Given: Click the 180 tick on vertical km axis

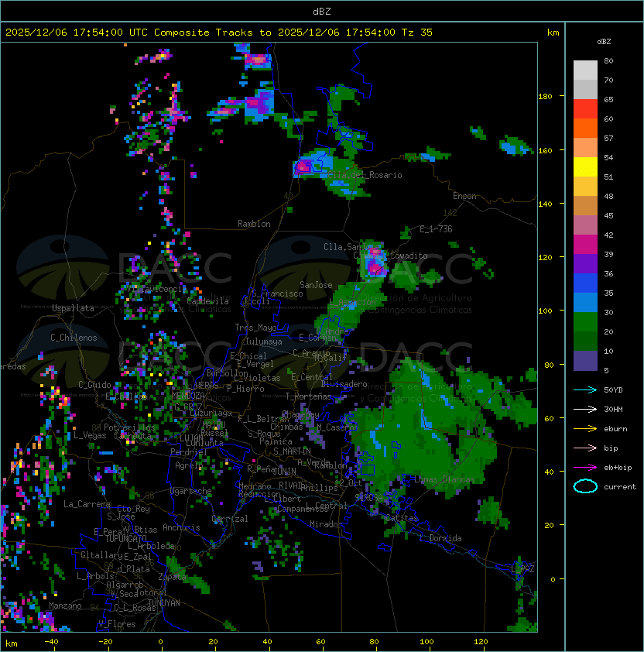Looking at the screenshot, I should pyautogui.click(x=545, y=97).
